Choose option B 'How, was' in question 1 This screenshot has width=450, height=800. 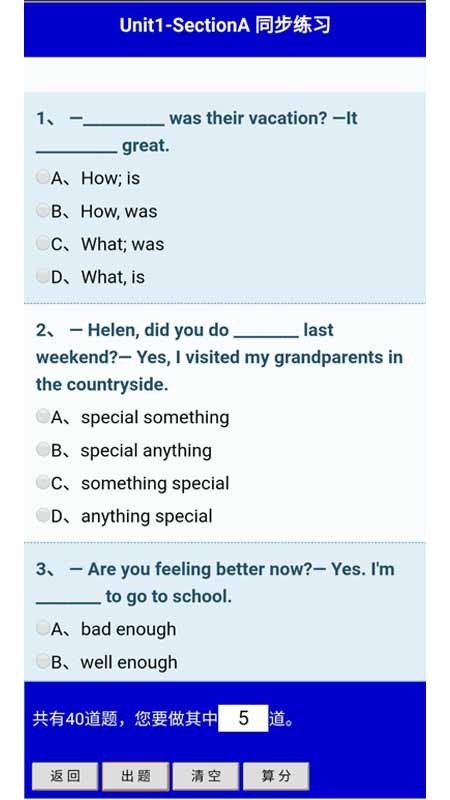click(43, 210)
